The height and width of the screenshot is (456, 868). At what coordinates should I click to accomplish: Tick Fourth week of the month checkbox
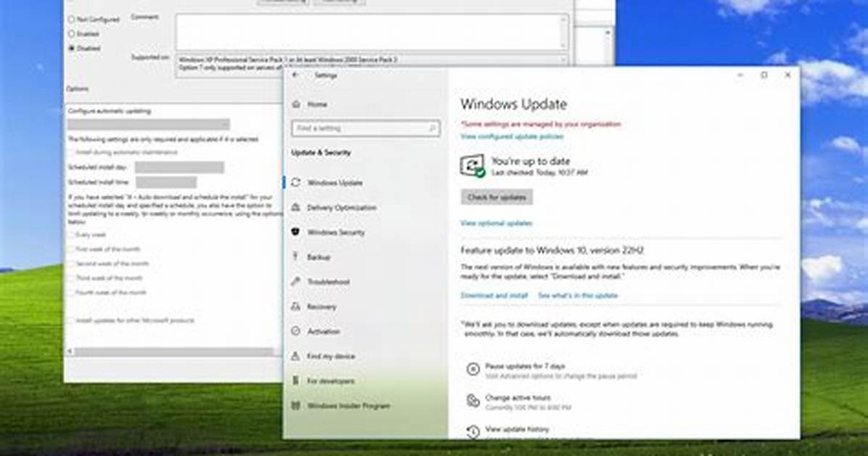tap(71, 293)
